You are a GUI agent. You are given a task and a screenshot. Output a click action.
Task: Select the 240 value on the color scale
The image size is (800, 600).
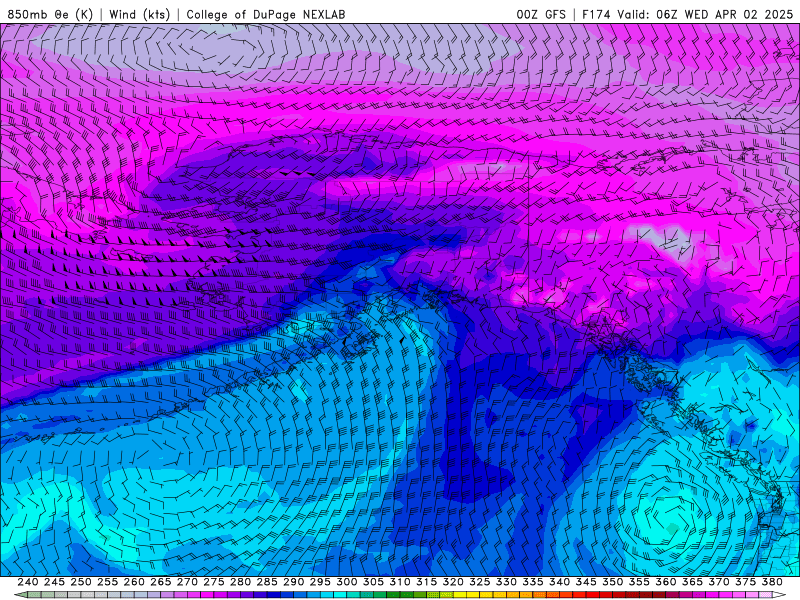click(x=28, y=582)
